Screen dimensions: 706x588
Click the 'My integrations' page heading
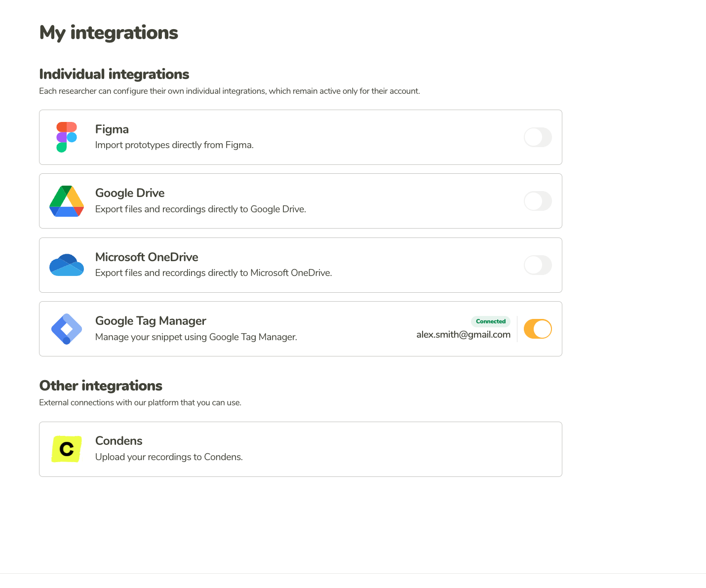(109, 33)
